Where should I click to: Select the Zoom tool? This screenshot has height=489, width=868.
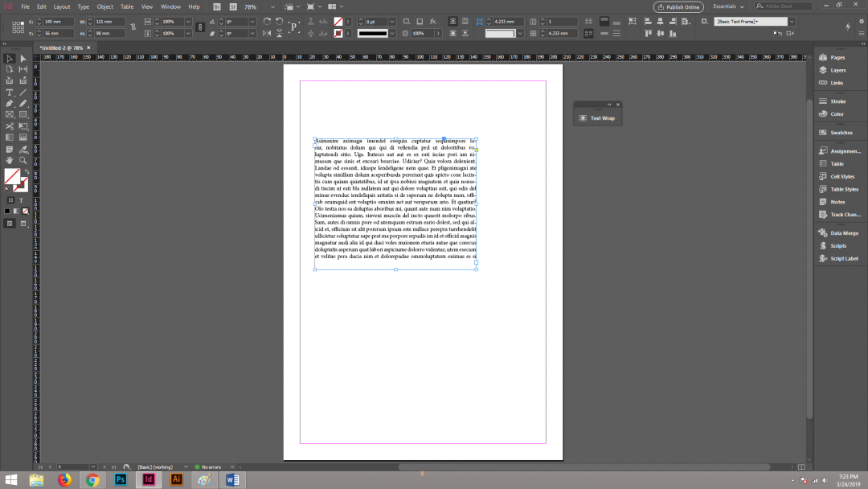coord(23,161)
